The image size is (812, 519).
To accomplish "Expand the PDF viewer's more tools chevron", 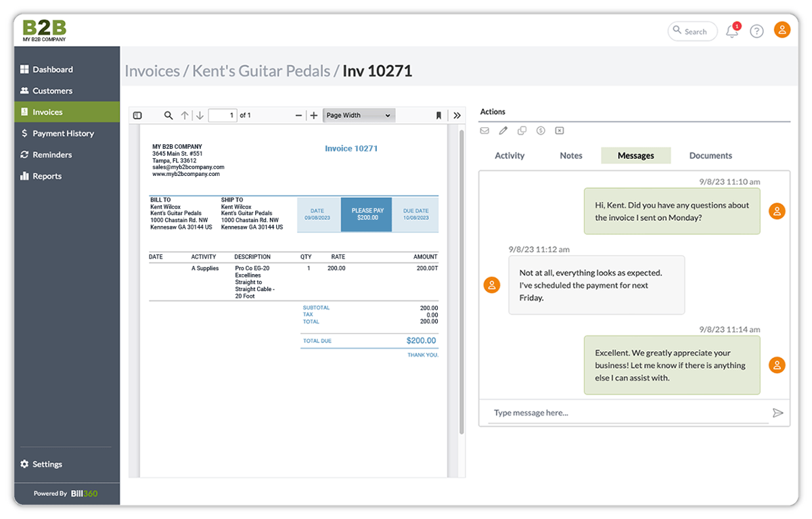I will (x=457, y=115).
